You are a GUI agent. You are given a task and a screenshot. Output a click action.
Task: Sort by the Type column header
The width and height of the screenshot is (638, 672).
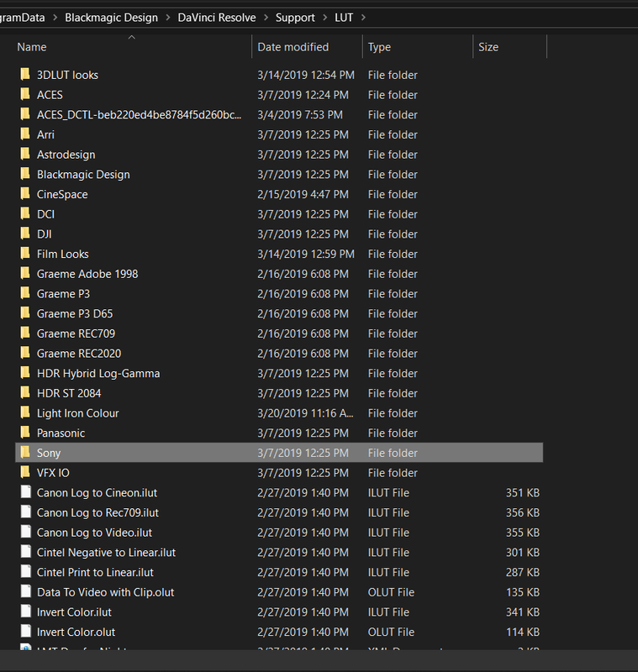point(379,47)
